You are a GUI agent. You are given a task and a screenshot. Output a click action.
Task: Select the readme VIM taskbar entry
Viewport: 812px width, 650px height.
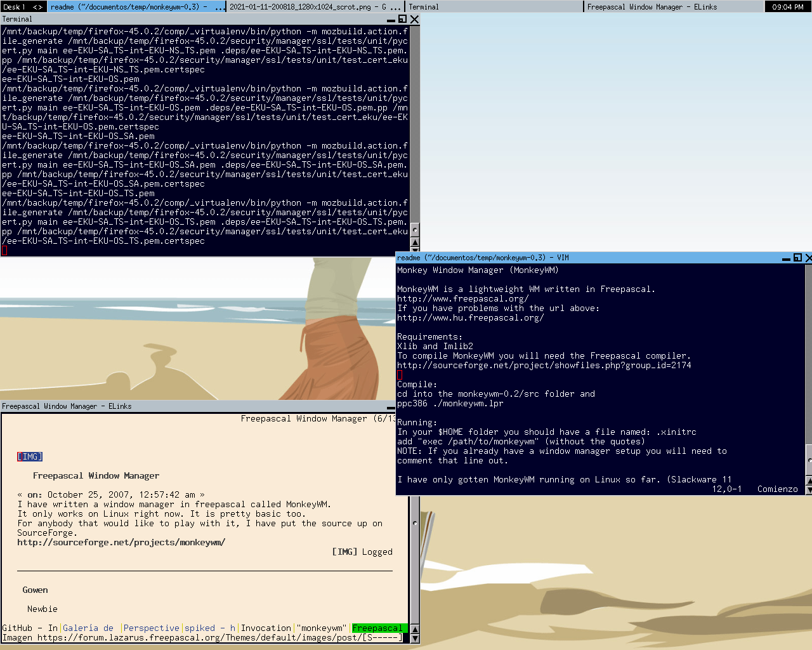click(136, 7)
